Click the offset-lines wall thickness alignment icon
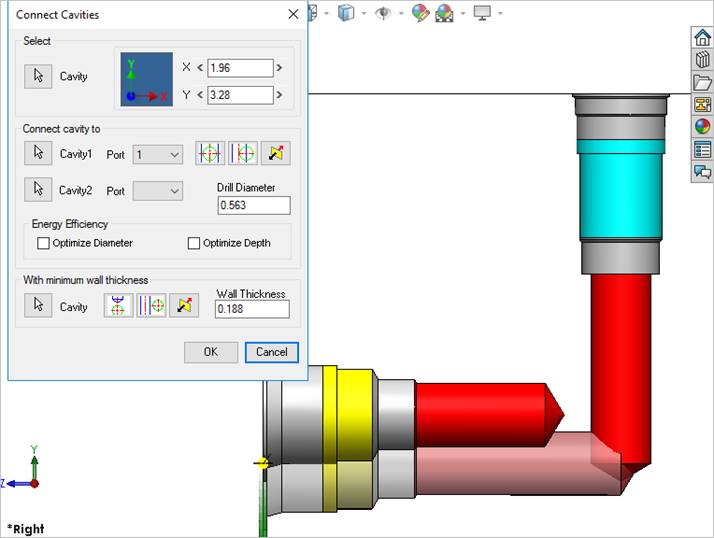This screenshot has width=714, height=538. tap(151, 305)
